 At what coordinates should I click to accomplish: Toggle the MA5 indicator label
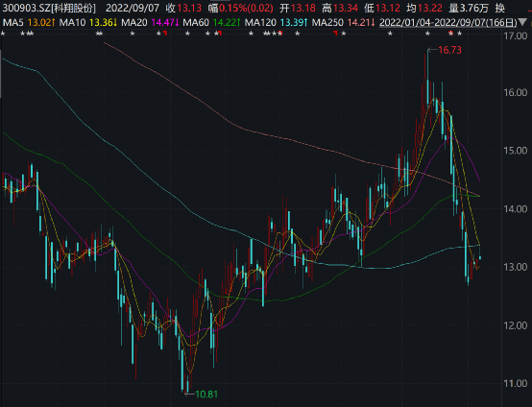pyautogui.click(x=13, y=23)
